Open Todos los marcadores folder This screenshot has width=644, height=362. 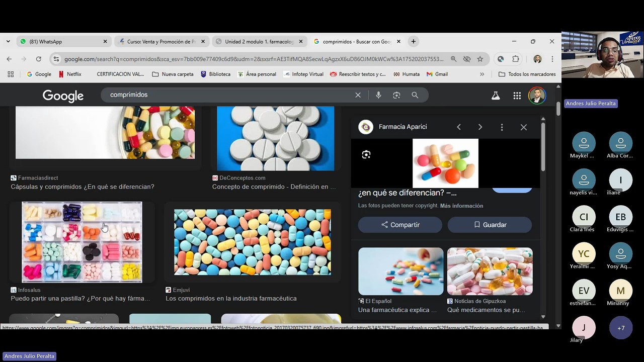point(527,74)
